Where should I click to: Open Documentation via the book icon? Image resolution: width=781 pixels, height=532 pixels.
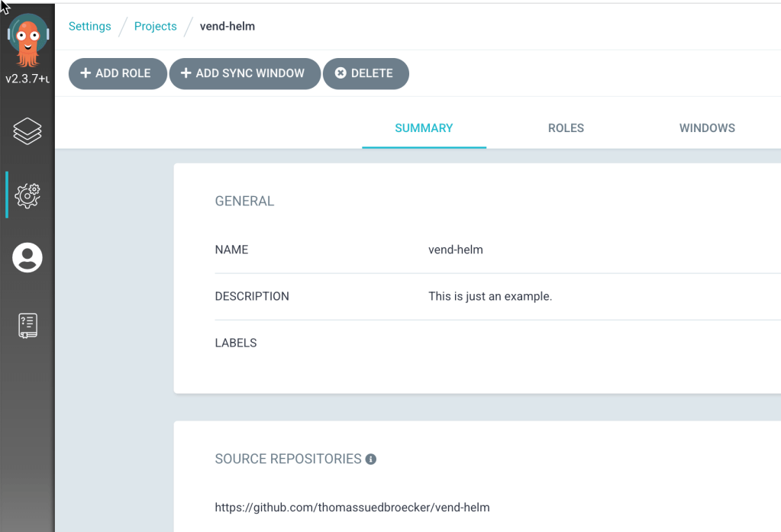[27, 325]
